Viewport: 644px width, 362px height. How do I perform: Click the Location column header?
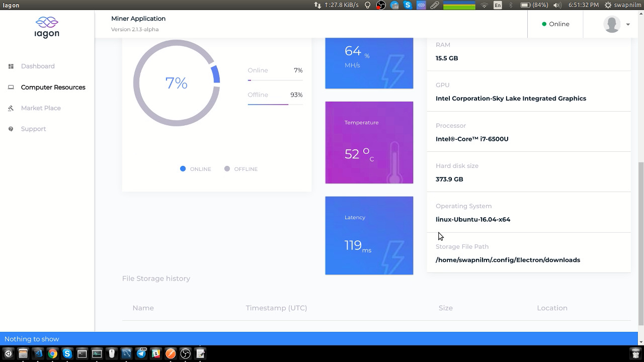[x=552, y=308]
